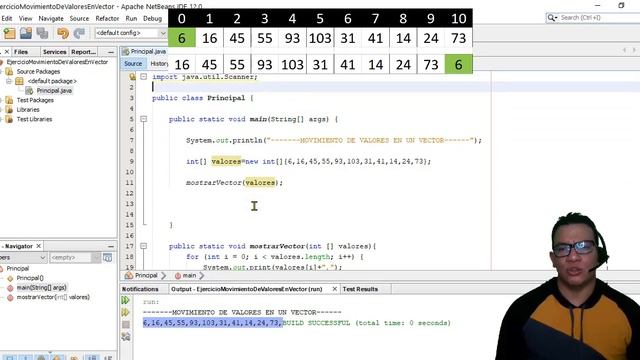Select Principal.java in the project tree
The width and height of the screenshot is (640, 360).
tap(54, 91)
